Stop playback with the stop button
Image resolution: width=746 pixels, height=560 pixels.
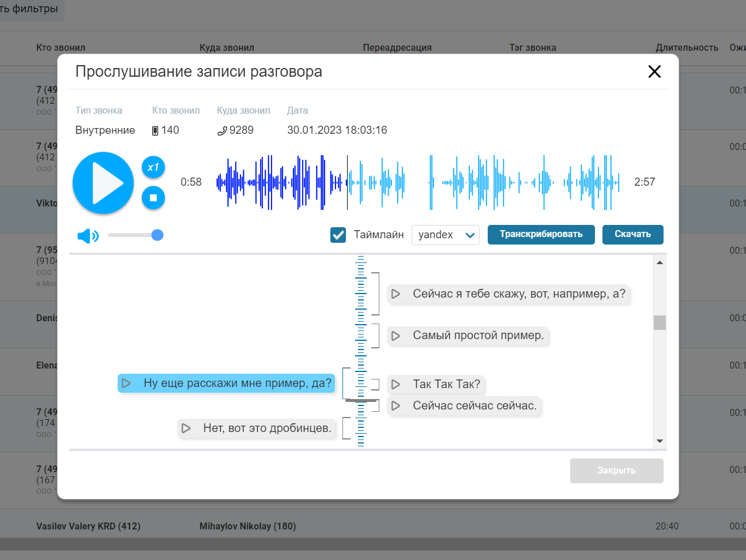(x=153, y=198)
